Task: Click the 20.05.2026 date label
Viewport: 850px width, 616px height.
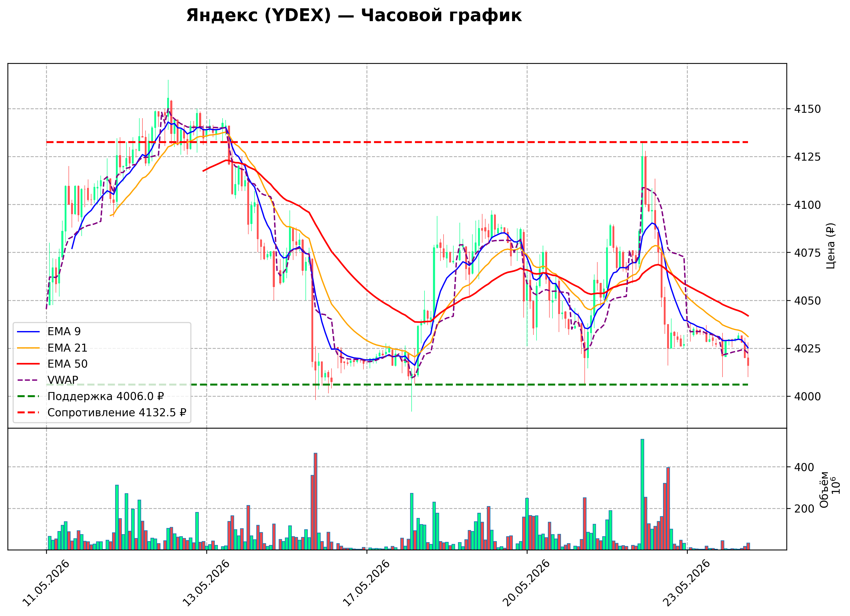Action: [x=526, y=583]
